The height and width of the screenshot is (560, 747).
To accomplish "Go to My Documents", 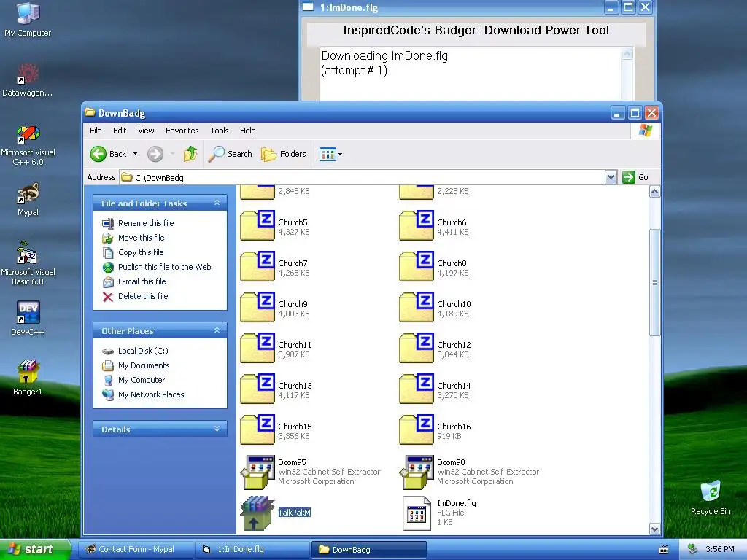I will 144,365.
